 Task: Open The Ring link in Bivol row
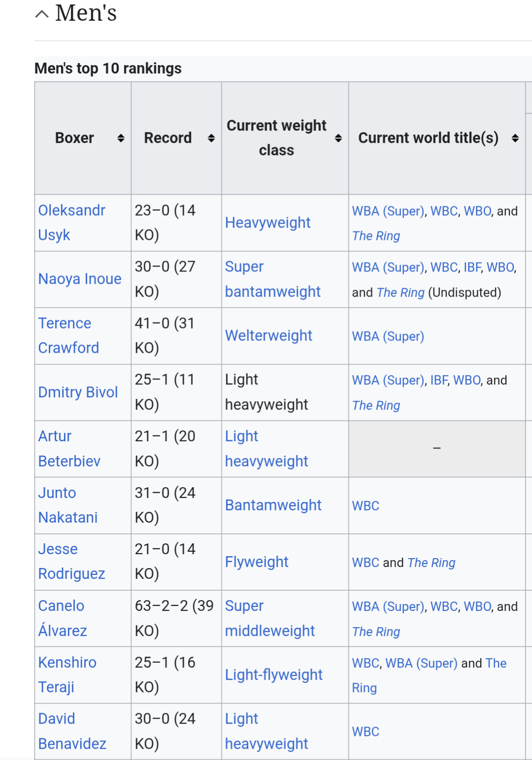[376, 406]
